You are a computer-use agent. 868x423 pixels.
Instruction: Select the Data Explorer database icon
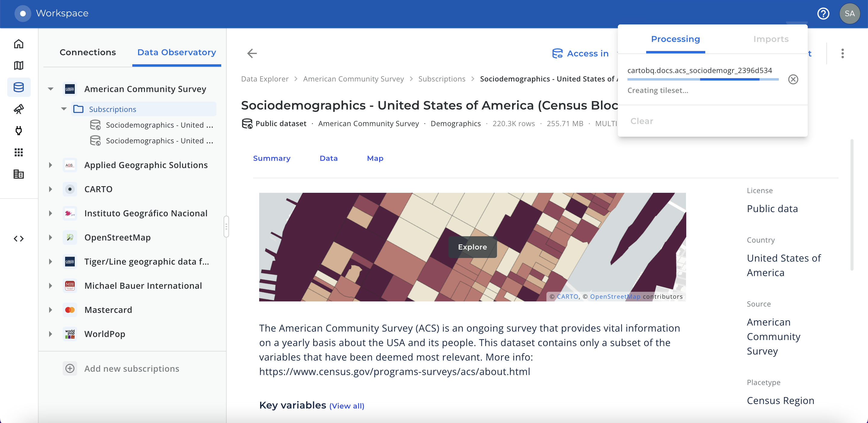coord(18,87)
